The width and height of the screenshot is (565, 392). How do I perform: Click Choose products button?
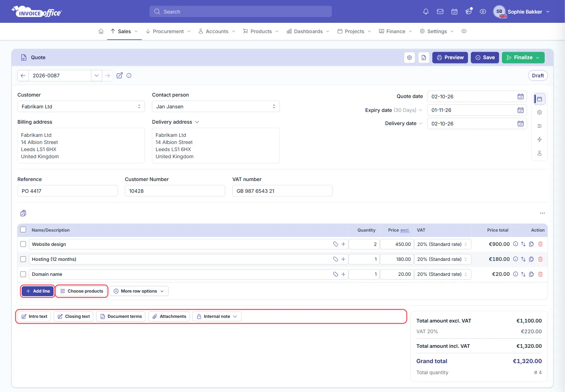pos(82,291)
